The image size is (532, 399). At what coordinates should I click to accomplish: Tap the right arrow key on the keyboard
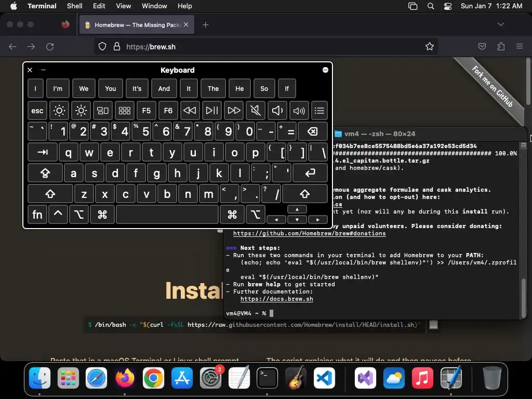pos(317,220)
